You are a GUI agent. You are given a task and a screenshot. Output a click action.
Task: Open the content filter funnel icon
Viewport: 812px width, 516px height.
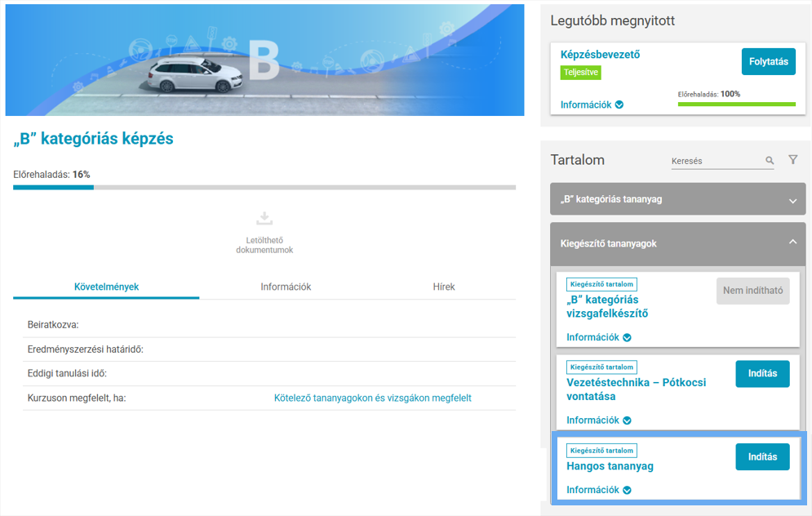(x=793, y=160)
